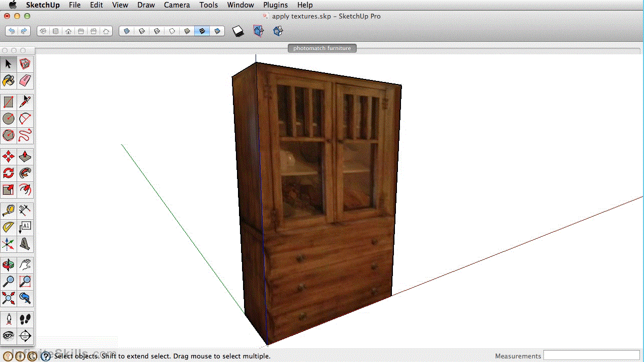Viewport: 644px width, 362px height.
Task: Open the Edit menu
Action: [x=97, y=5]
